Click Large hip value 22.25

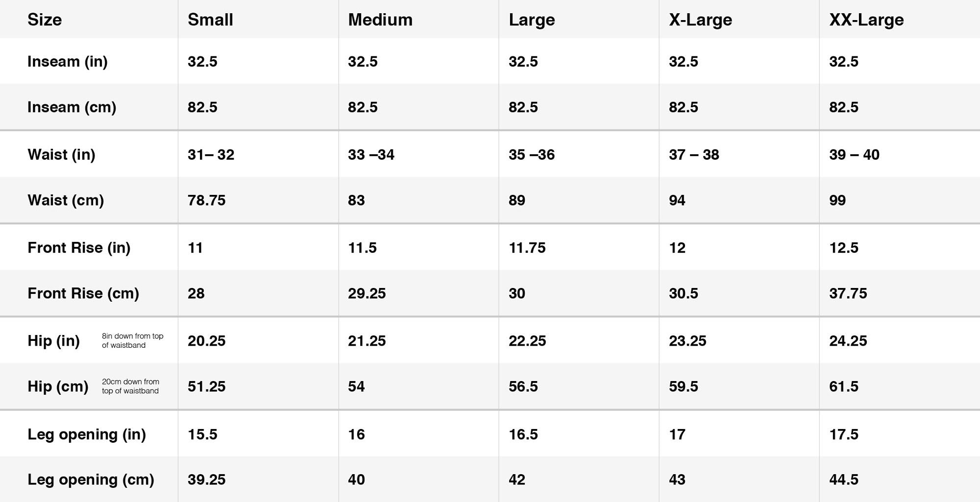[527, 341]
